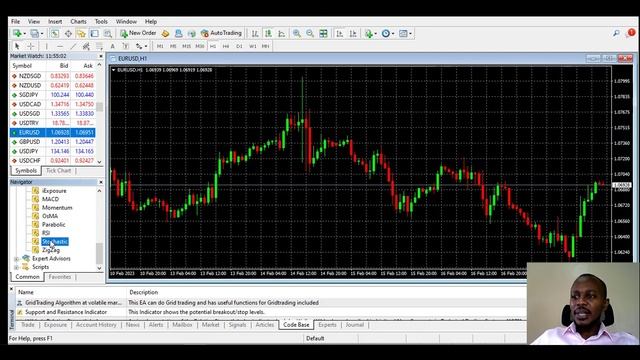This screenshot has width=640, height=360.
Task: Switch to Navigator Favorites tab
Action: (x=60, y=277)
